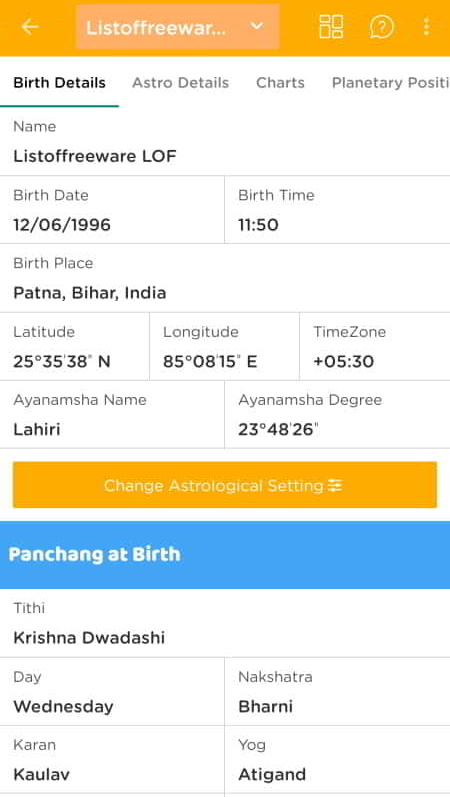Select the Planetary Positions tab
The image size is (450, 797).
[391, 83]
